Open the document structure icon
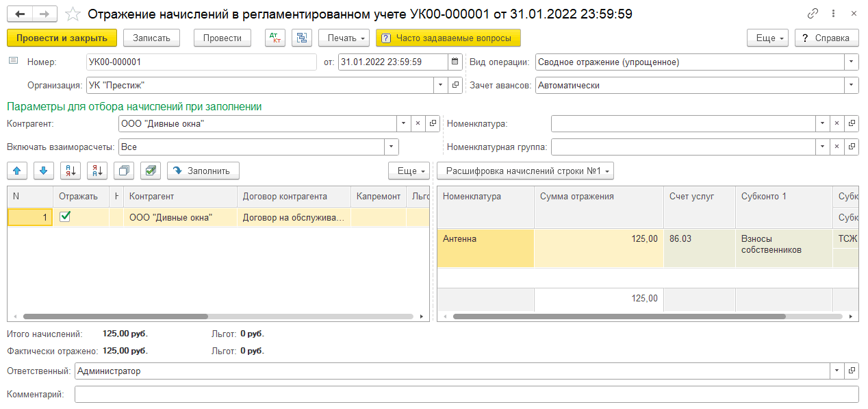Viewport: 868px width, 409px height. coord(301,38)
